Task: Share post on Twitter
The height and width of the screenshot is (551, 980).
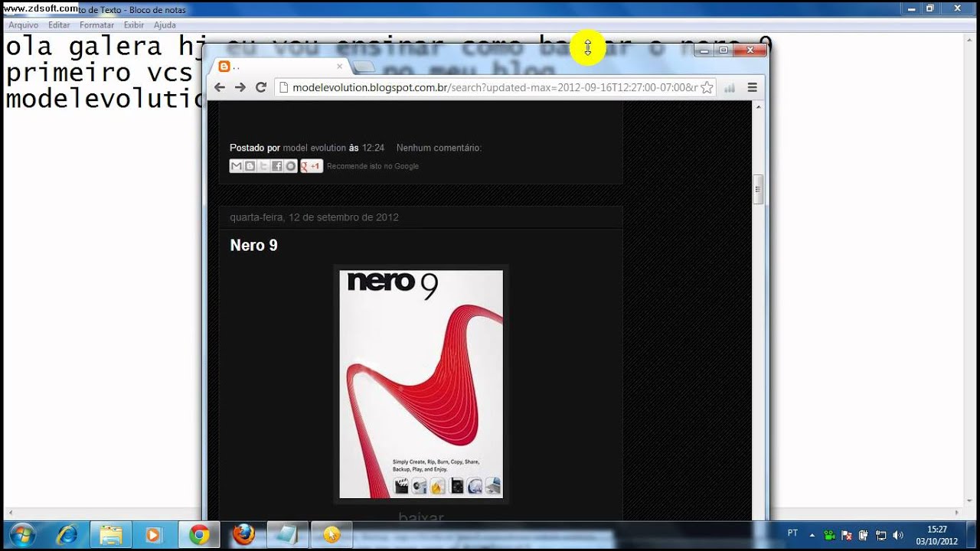Action: click(x=263, y=166)
